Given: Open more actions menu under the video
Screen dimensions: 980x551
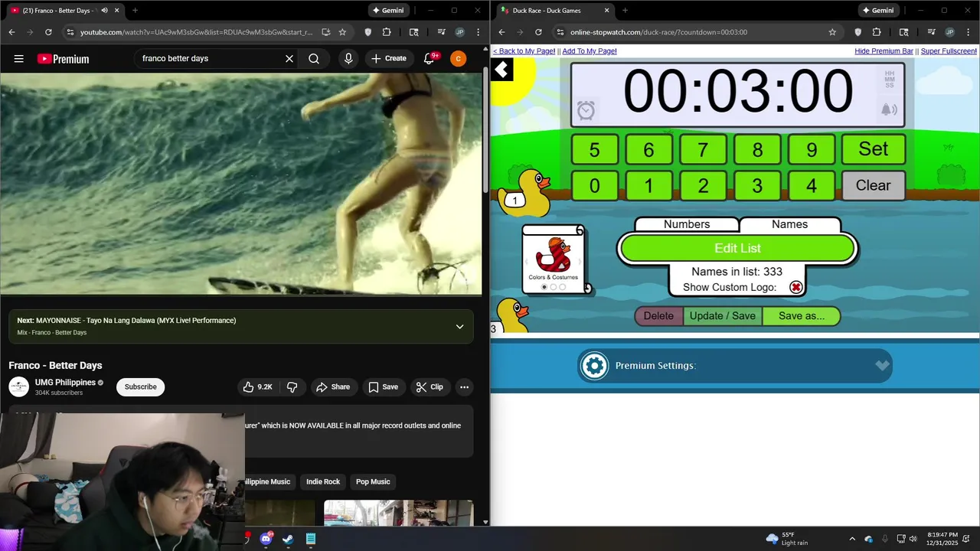Looking at the screenshot, I should [464, 387].
